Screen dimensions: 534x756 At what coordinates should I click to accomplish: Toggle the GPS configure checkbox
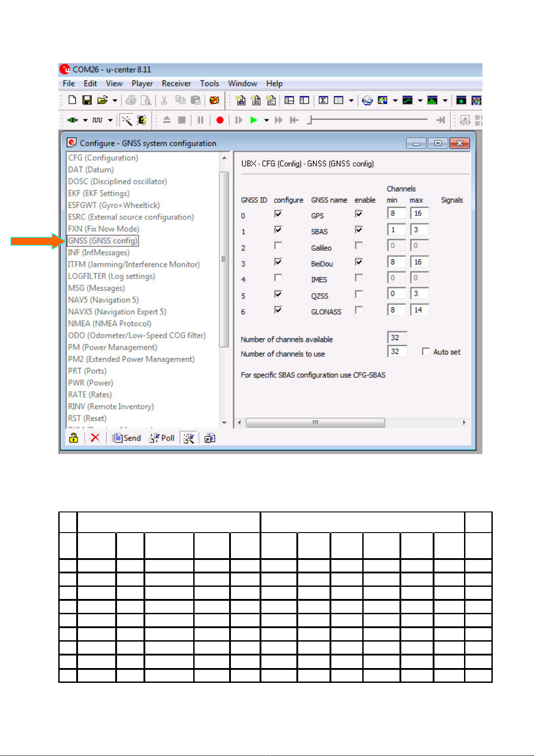click(x=278, y=214)
